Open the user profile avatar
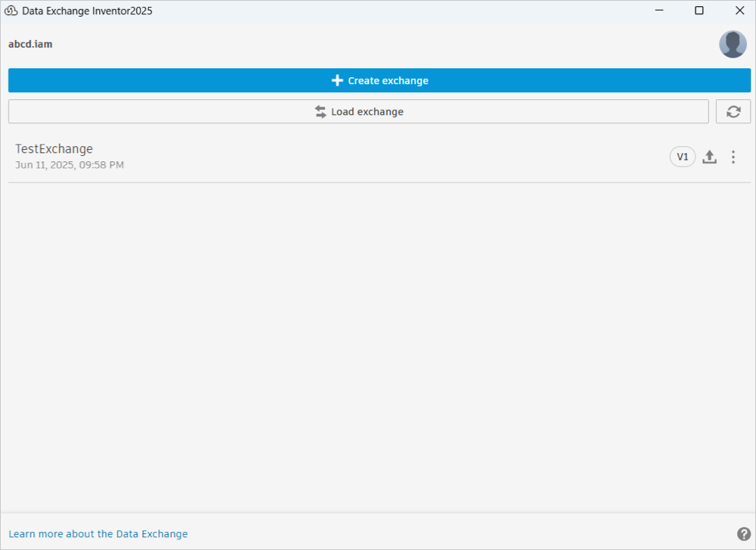 coord(733,45)
